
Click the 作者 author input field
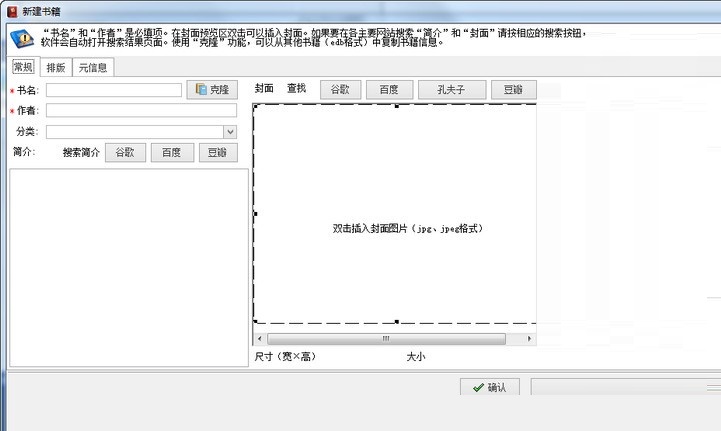pyautogui.click(x=141, y=111)
